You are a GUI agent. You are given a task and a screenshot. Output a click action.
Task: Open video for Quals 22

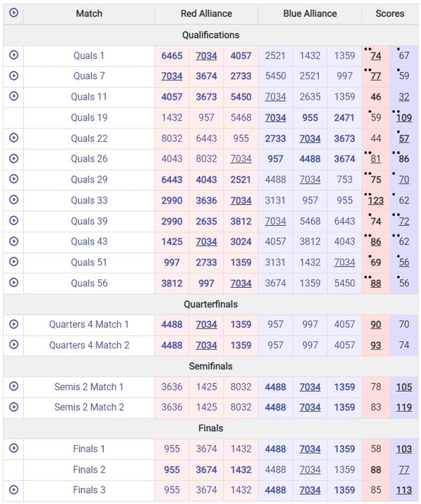13,138
